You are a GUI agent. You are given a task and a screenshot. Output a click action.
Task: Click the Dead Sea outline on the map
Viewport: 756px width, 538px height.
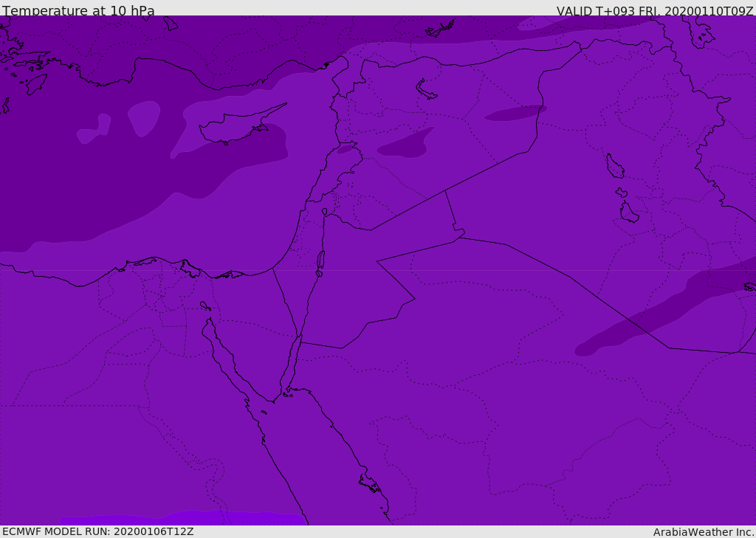pyautogui.click(x=320, y=262)
